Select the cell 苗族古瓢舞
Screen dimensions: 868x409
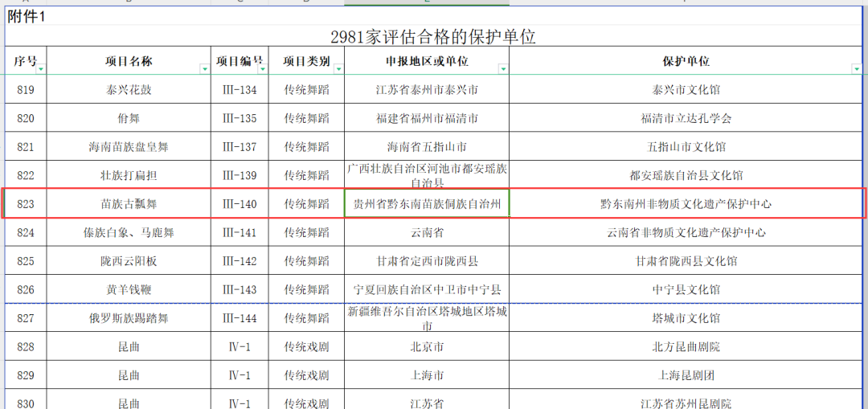(129, 204)
